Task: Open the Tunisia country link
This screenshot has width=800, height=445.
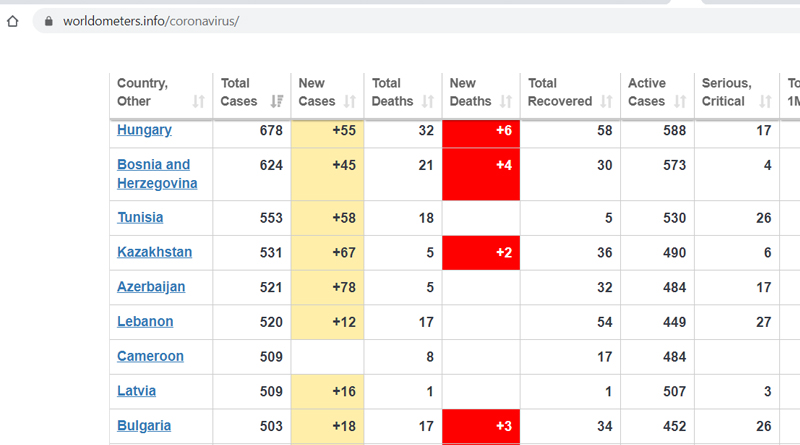Action: [x=140, y=217]
